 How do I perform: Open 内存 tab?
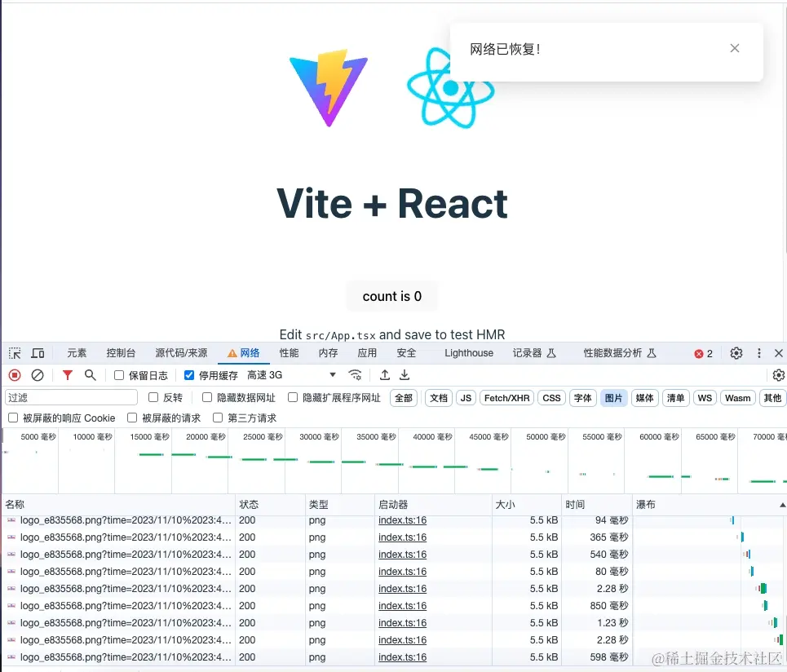coord(328,353)
